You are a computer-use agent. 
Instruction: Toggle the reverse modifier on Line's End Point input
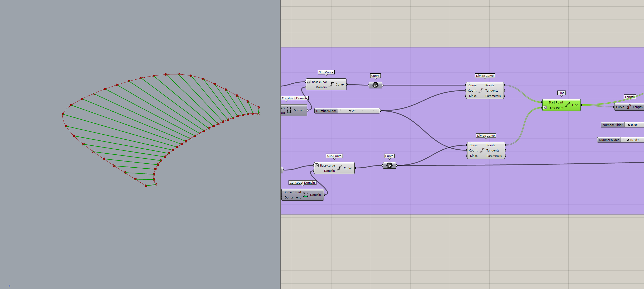tap(545, 108)
